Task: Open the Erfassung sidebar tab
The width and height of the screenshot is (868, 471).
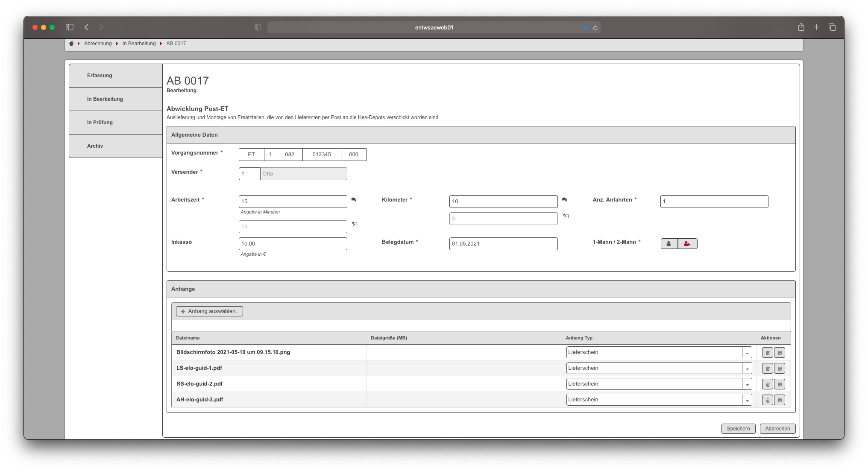Action: [x=116, y=76]
